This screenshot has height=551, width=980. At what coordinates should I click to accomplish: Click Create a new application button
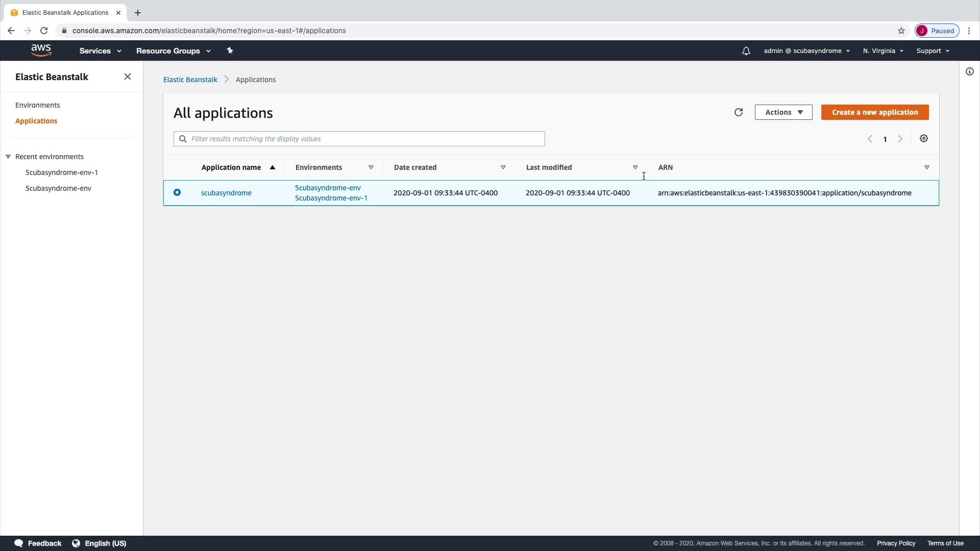pyautogui.click(x=874, y=112)
